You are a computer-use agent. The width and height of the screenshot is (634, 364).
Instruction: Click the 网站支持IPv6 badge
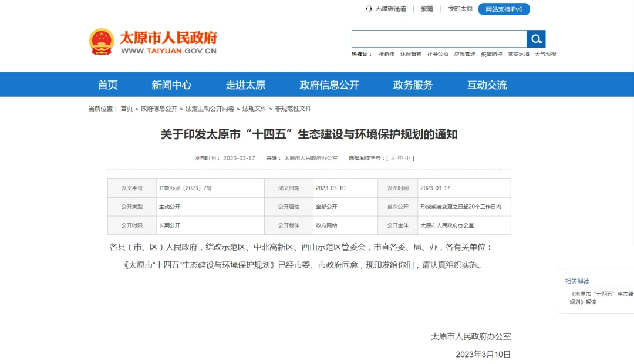[x=504, y=9]
